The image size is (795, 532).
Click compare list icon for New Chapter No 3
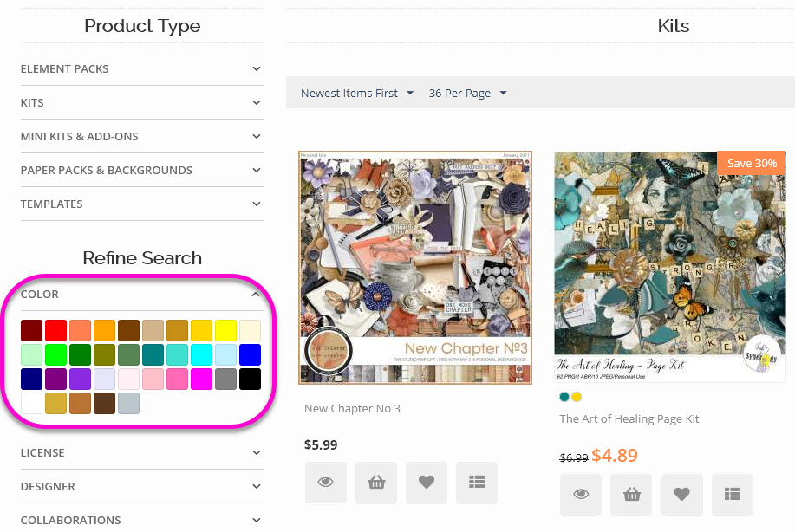pos(476,483)
